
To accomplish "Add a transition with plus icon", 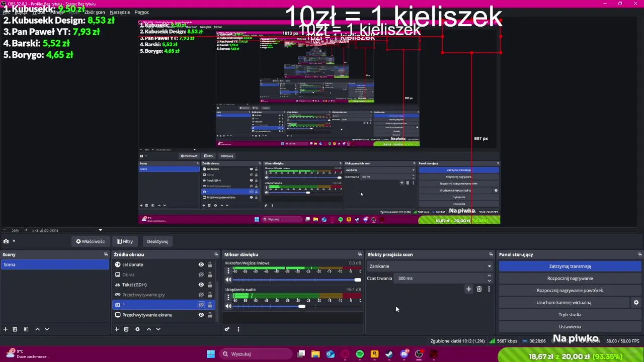I will [x=469, y=289].
